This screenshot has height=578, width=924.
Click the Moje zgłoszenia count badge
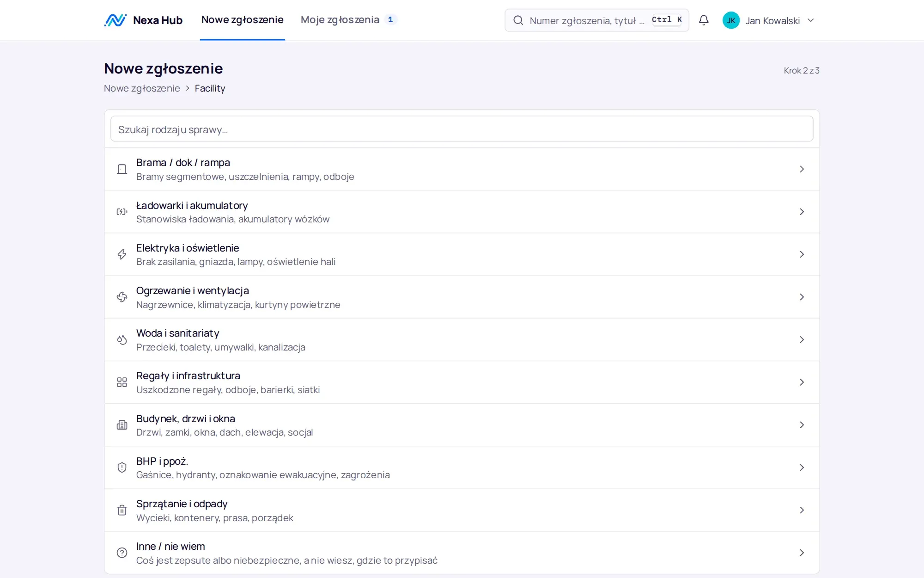click(390, 19)
